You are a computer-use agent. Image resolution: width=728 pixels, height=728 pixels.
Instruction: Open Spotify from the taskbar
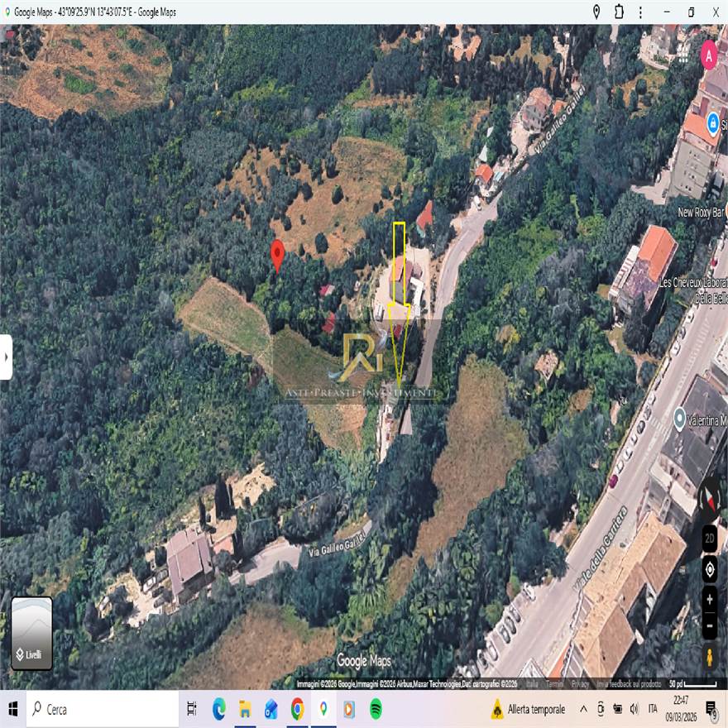tap(375, 709)
